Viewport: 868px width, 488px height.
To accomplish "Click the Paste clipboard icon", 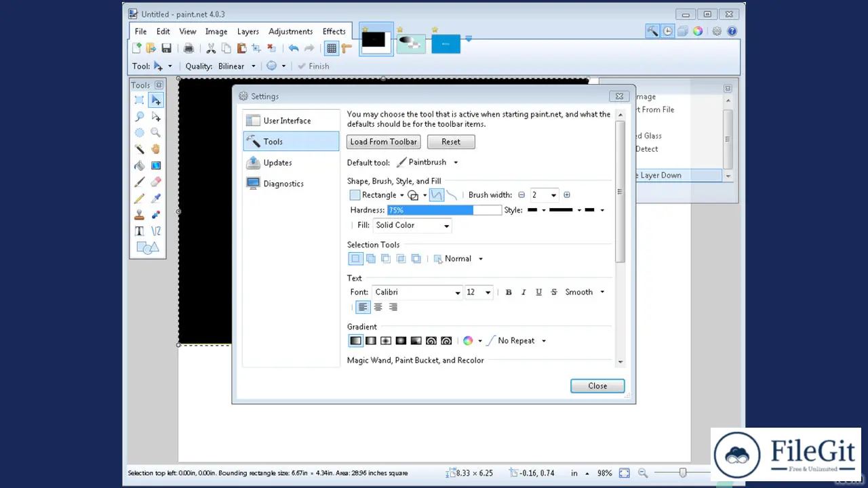I will click(241, 48).
